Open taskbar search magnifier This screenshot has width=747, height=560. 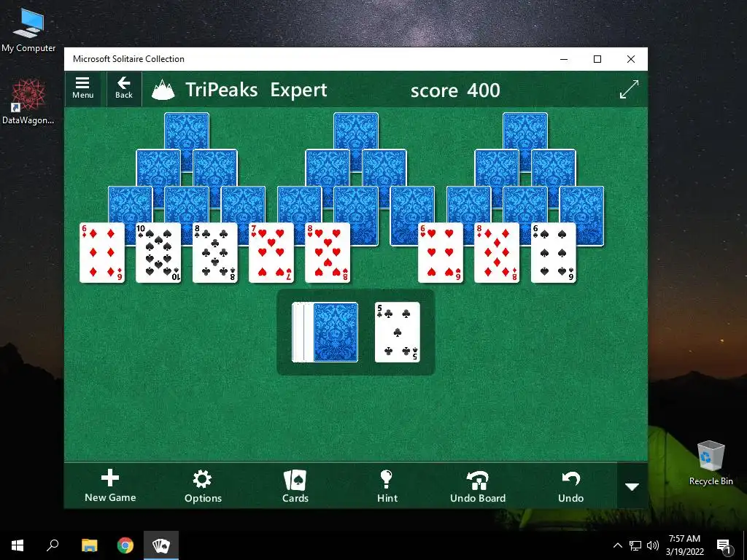point(53,545)
